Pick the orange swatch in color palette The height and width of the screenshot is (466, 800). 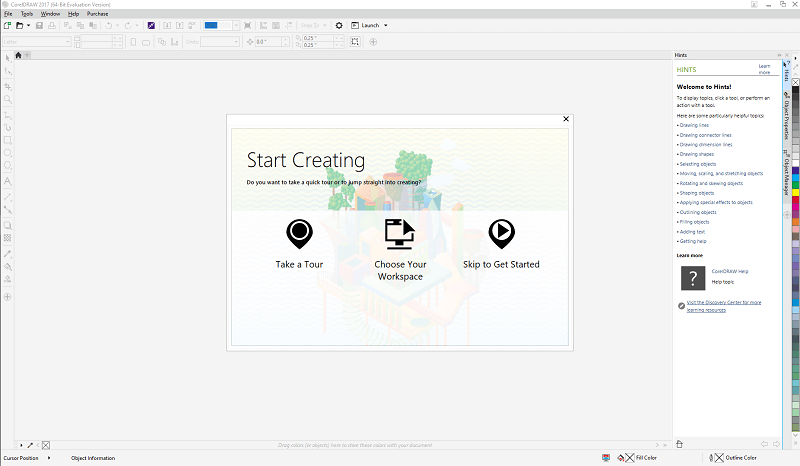tap(795, 222)
